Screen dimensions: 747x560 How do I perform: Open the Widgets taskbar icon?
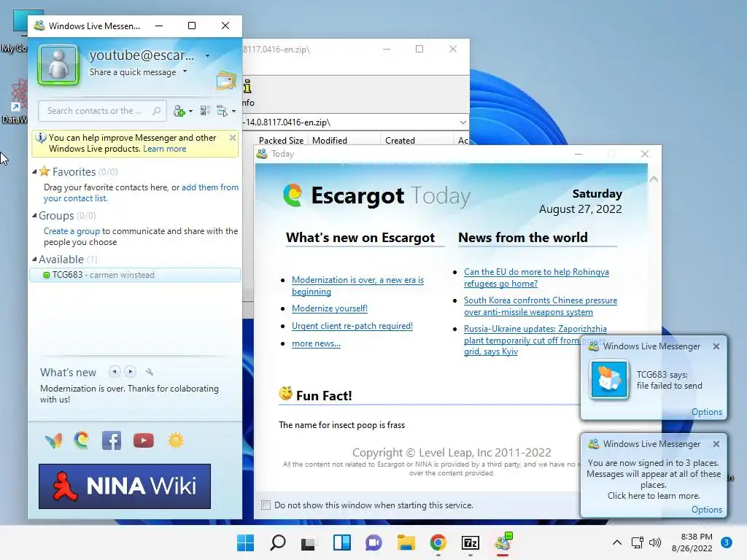point(341,542)
